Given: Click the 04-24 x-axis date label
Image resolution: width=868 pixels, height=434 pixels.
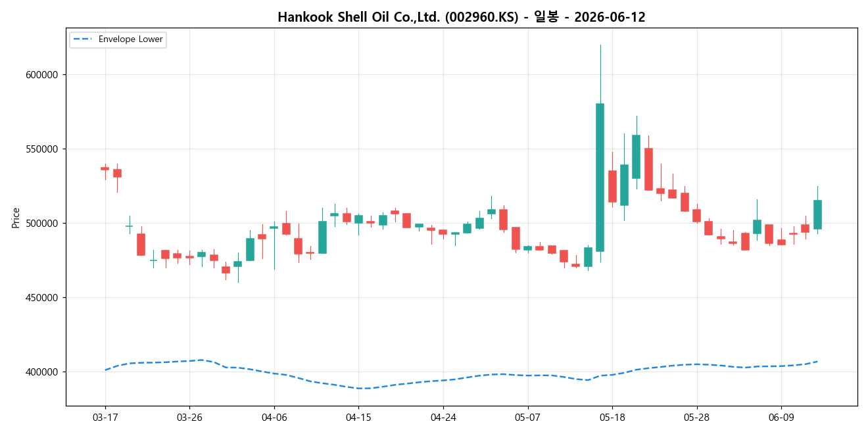Looking at the screenshot, I should click(443, 418).
